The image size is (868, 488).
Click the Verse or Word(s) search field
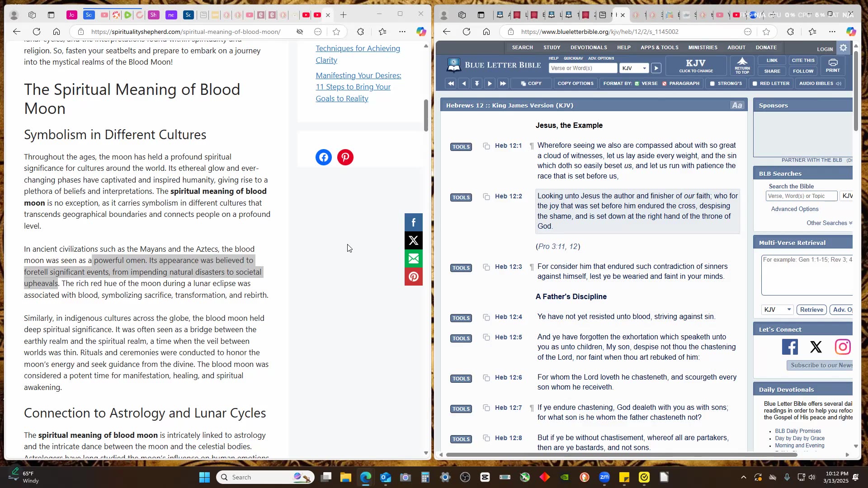click(582, 68)
